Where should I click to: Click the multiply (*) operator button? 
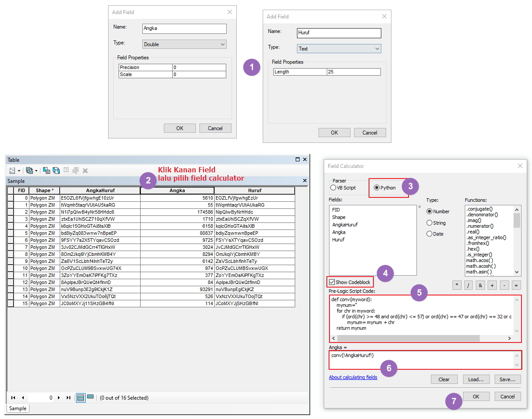point(457,285)
